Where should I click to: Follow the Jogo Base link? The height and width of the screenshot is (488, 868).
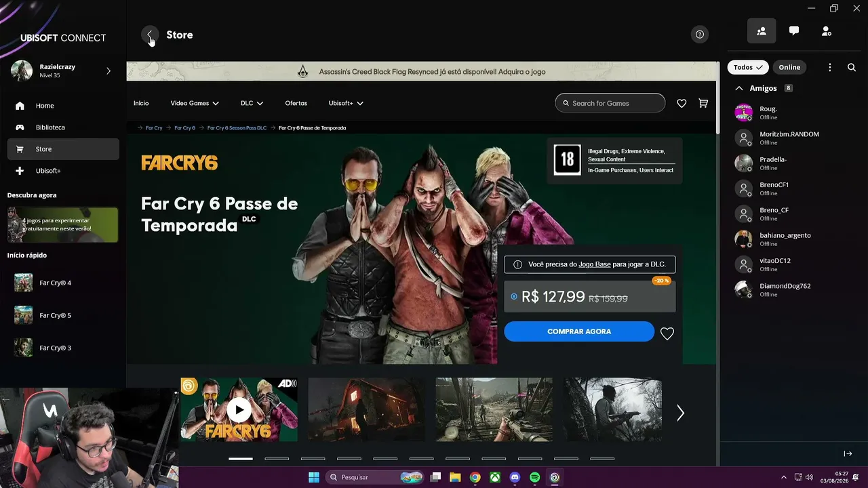point(595,264)
